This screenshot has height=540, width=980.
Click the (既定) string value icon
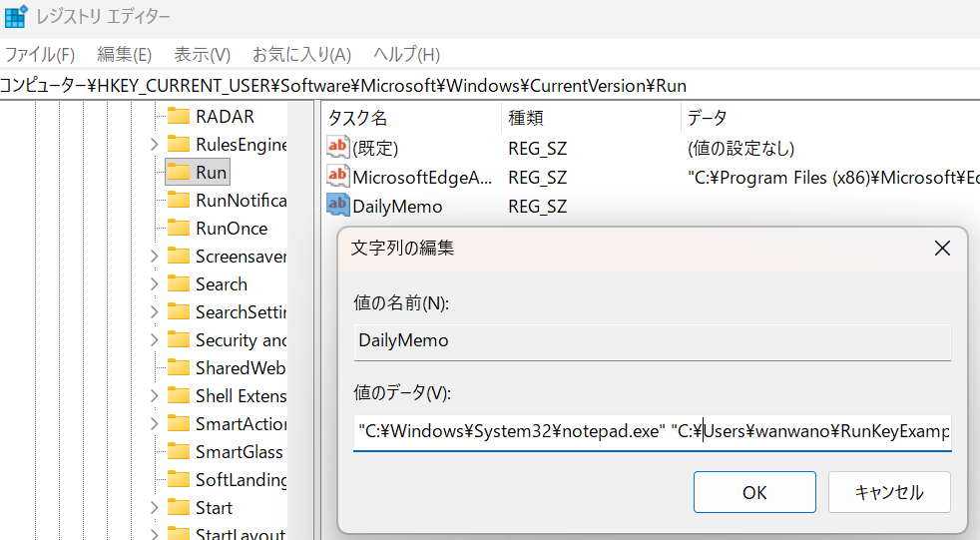click(x=337, y=148)
